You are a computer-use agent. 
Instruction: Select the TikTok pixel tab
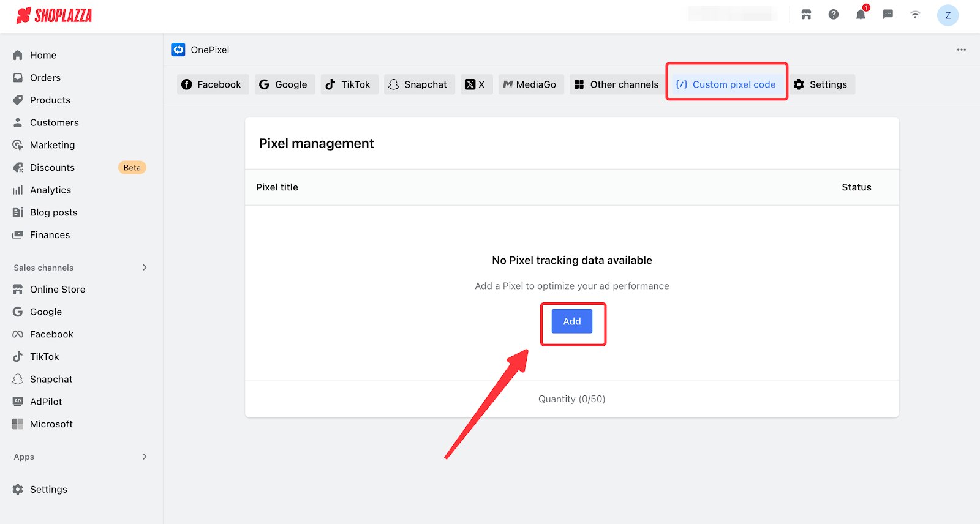pyautogui.click(x=349, y=84)
